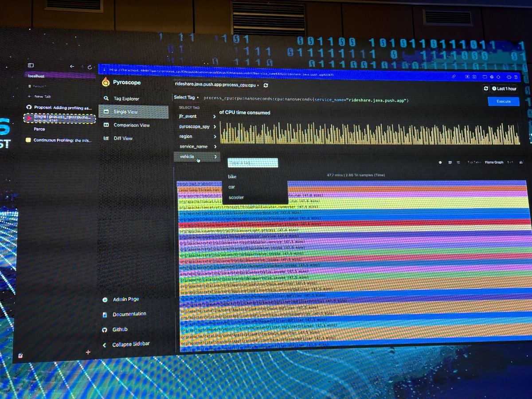Click the Tag Explorer magnifier icon
This screenshot has height=399, width=532.
[x=106, y=98]
